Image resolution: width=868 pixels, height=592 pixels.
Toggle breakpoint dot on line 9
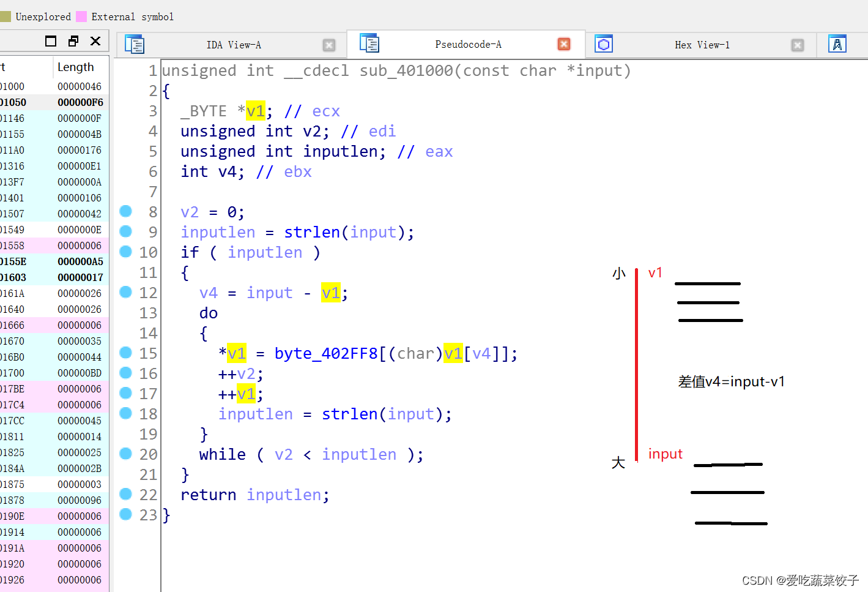pyautogui.click(x=126, y=231)
